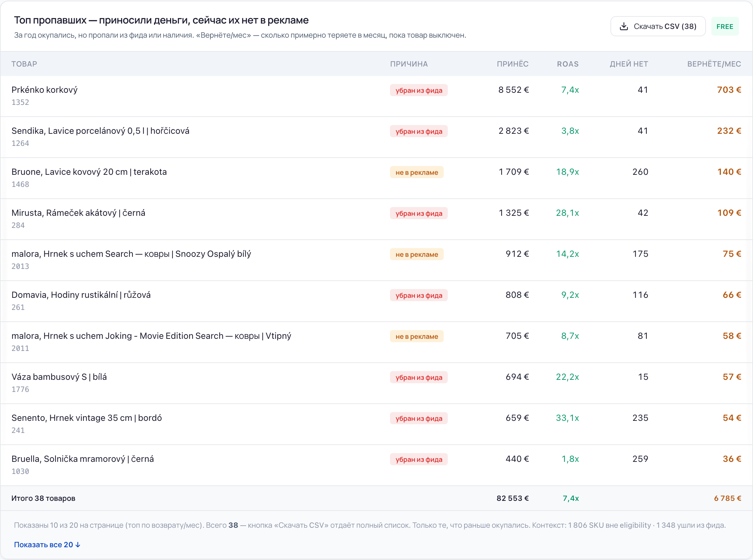Image resolution: width=753 pixels, height=560 pixels.
Task: Click the download icon in CSV button
Action: (624, 27)
